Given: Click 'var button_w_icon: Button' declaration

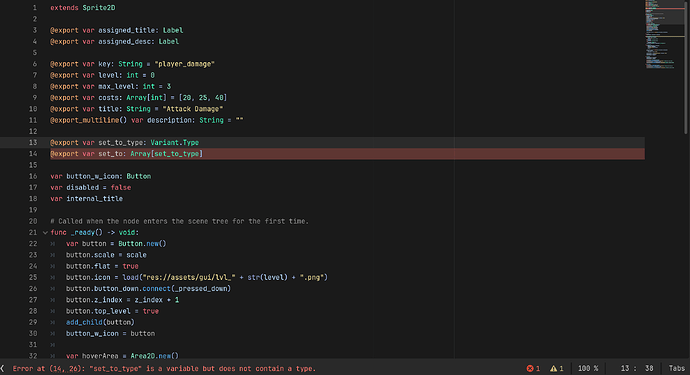Looking at the screenshot, I should [x=101, y=176].
